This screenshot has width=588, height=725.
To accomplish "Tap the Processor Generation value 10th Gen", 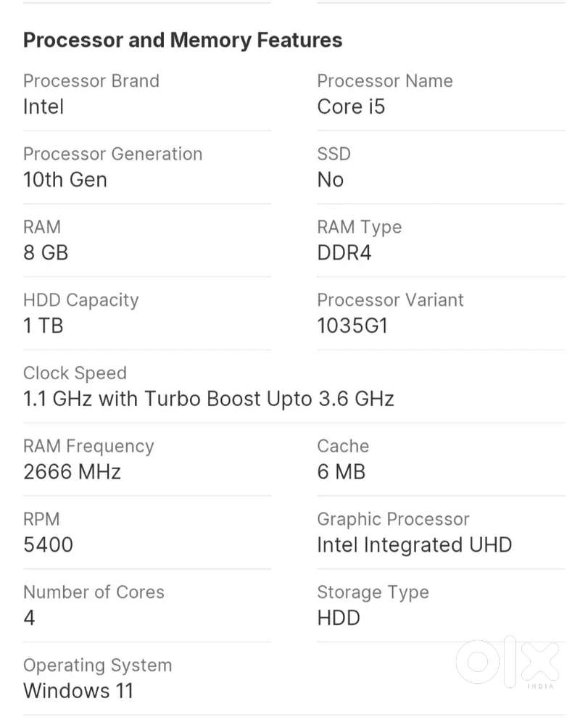I will [x=65, y=181].
